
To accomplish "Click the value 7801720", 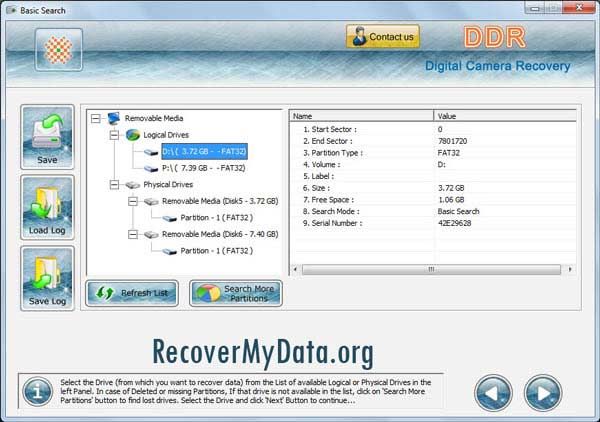I will pyautogui.click(x=452, y=141).
